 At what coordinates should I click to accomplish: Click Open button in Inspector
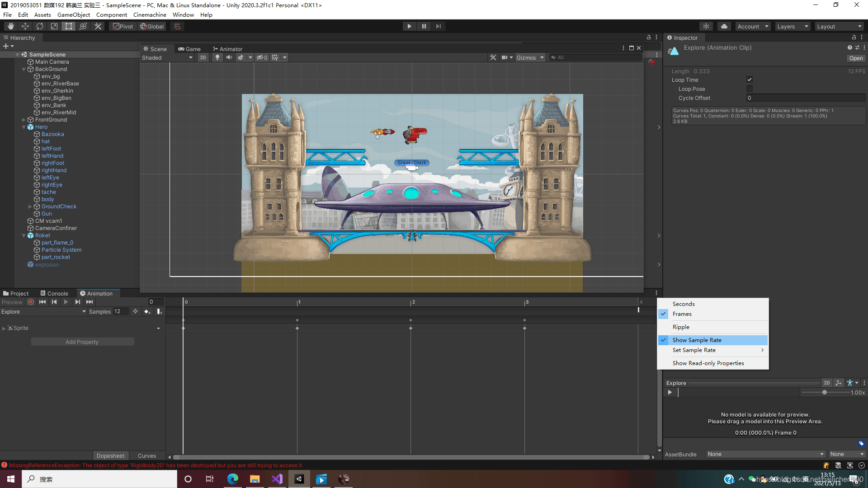click(856, 58)
